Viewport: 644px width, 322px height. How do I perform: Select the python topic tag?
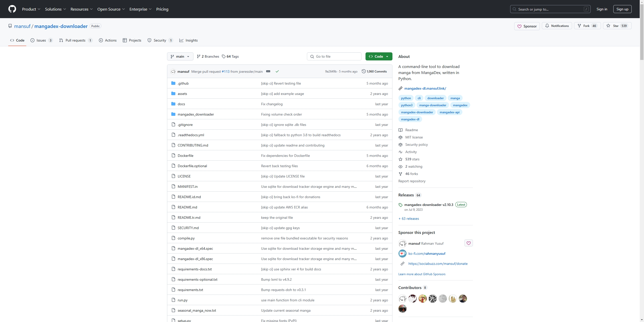coord(406,98)
